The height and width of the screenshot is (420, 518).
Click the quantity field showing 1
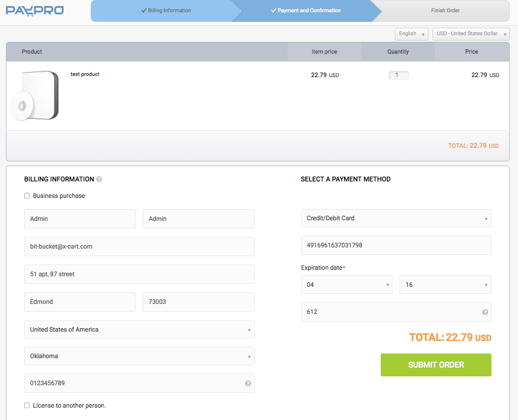[398, 75]
